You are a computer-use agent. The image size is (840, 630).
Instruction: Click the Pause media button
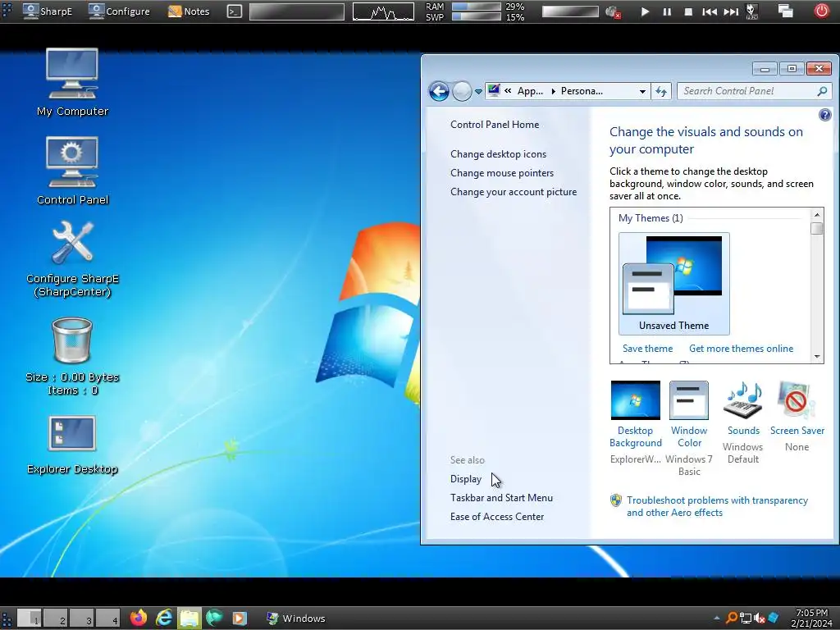[x=667, y=11]
